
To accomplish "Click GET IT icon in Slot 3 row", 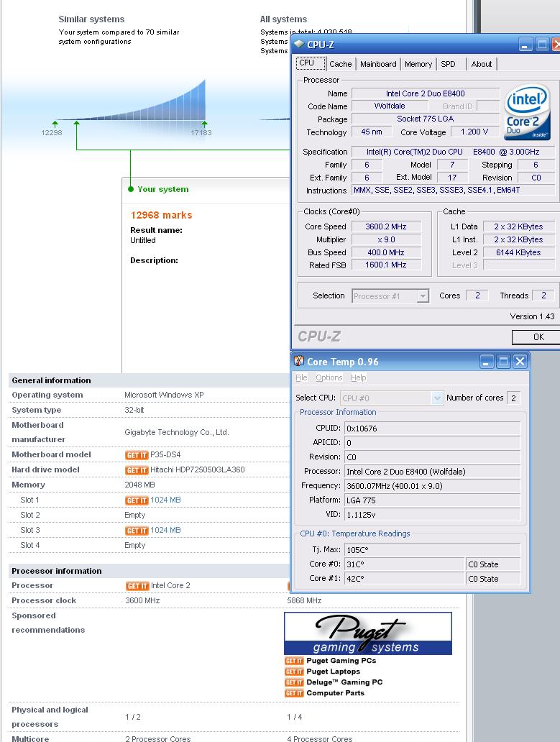I will 137,531.
